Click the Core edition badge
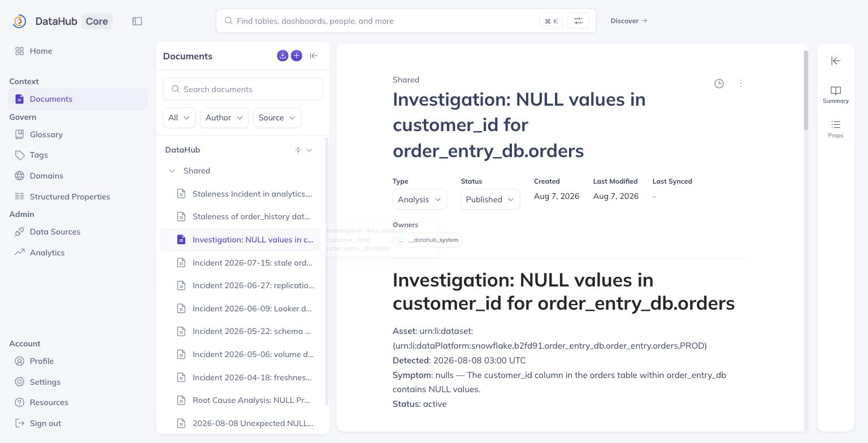 [x=97, y=21]
